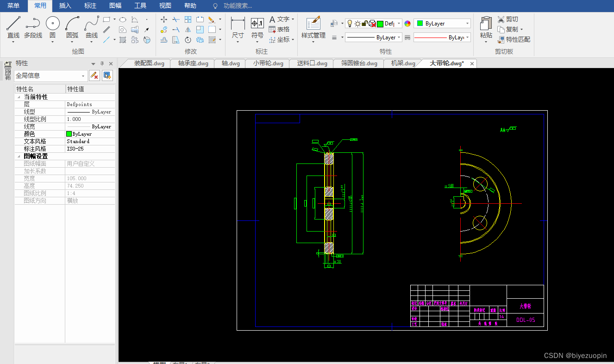Viewport: 614px width, 364px height.
Task: Open the 菜单 menu
Action: tap(13, 6)
